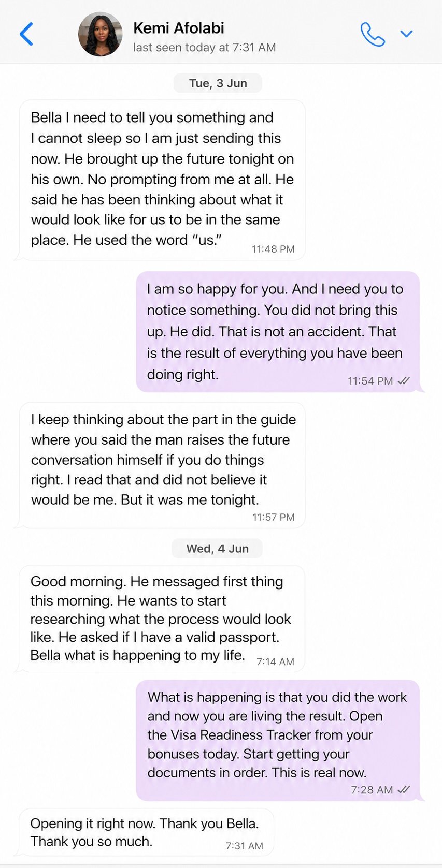The height and width of the screenshot is (868, 442).
Task: Start a voice call with phone icon
Action: (373, 34)
